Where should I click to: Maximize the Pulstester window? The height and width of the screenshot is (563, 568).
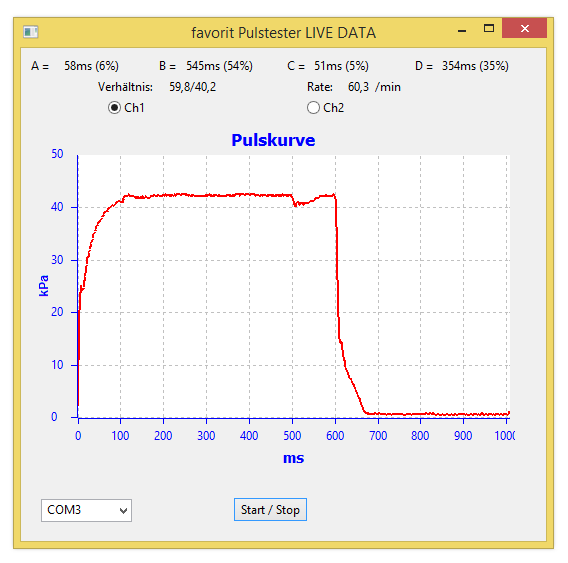point(489,28)
